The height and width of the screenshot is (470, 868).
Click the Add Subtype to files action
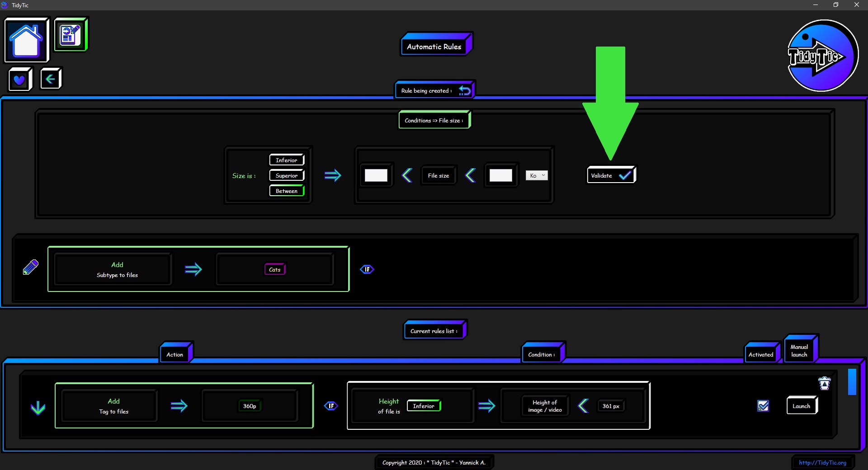pyautogui.click(x=113, y=269)
